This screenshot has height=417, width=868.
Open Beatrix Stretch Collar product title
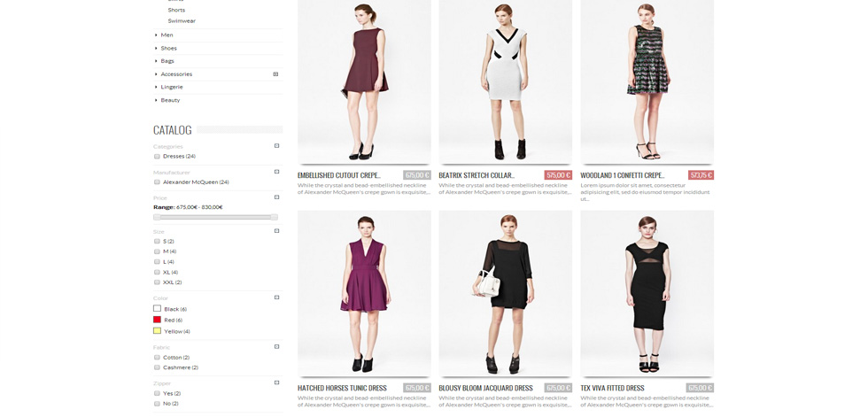[x=477, y=175]
